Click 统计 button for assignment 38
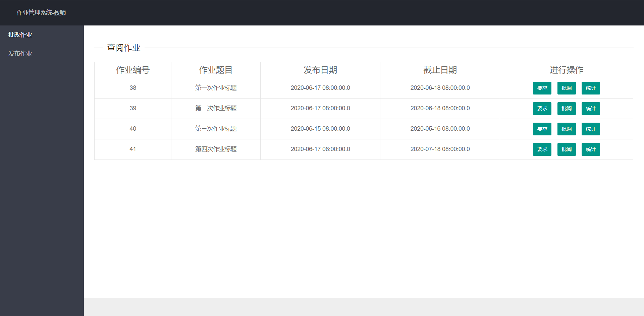Image resolution: width=644 pixels, height=316 pixels. coord(591,88)
